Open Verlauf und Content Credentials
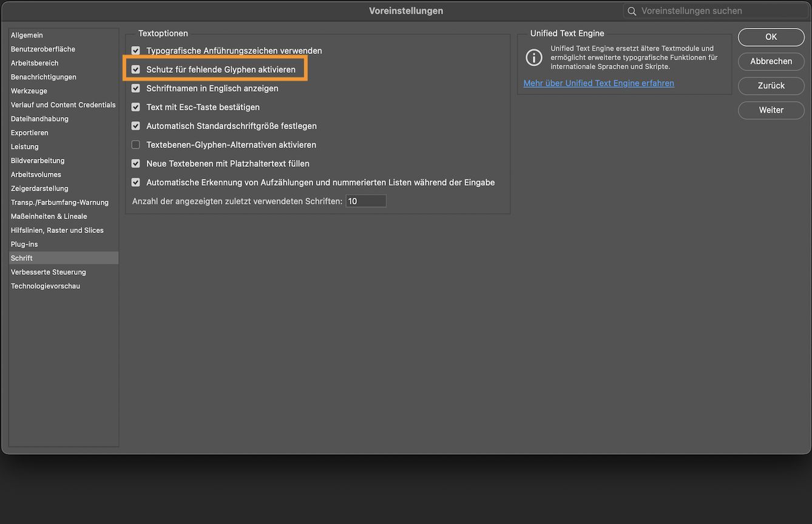812x524 pixels. 64,105
